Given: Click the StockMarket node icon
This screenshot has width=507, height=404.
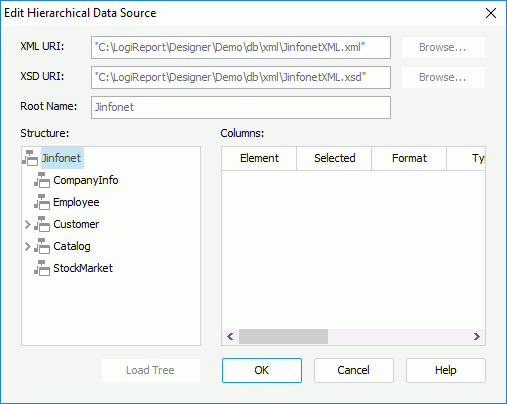Looking at the screenshot, I should tap(42, 268).
